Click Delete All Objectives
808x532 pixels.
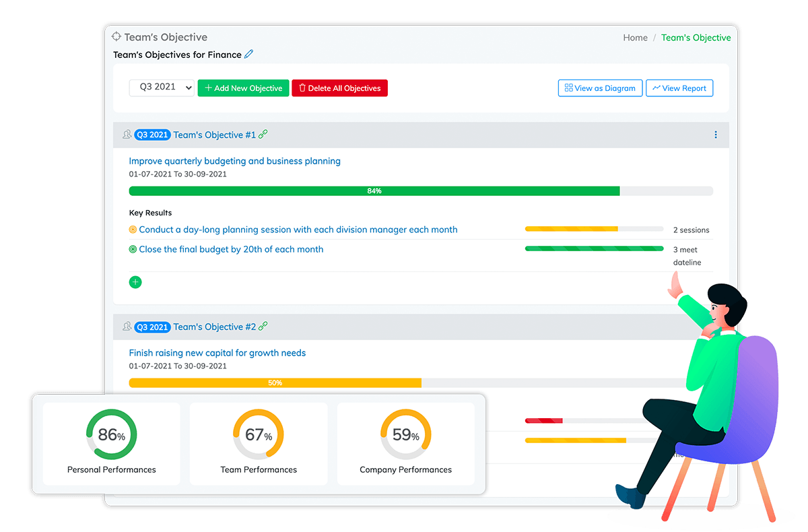click(339, 88)
